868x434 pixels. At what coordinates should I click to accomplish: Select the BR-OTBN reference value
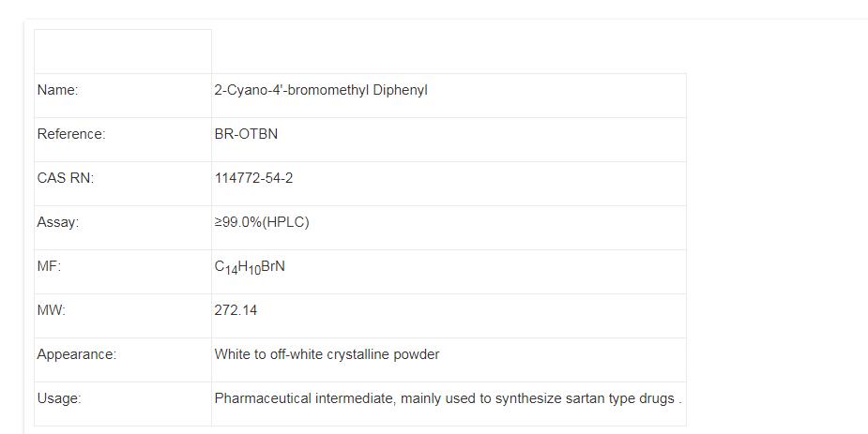point(246,135)
